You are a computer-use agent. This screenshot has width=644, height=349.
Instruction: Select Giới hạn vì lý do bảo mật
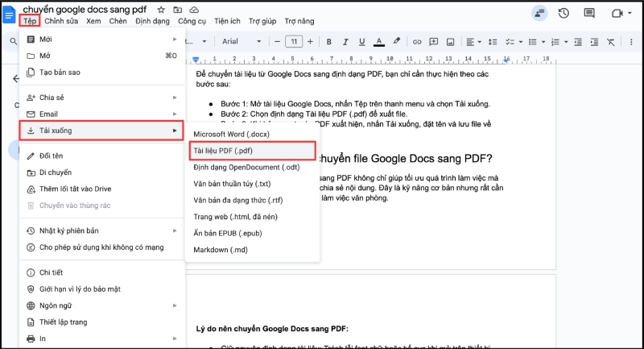[102, 289]
